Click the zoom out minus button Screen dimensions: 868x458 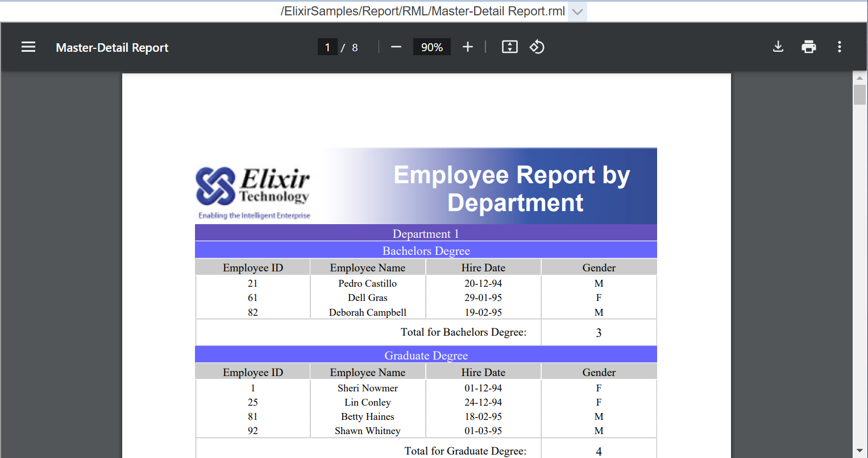click(396, 47)
